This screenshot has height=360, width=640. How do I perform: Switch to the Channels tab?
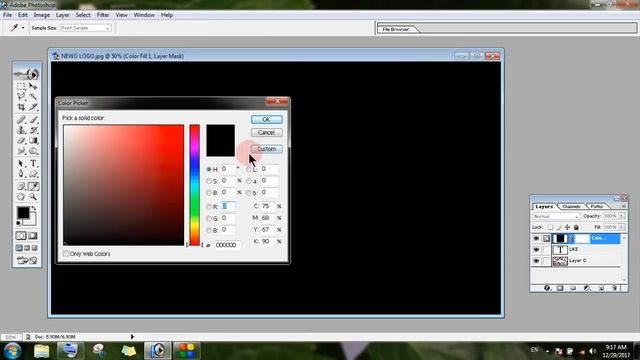[571, 207]
